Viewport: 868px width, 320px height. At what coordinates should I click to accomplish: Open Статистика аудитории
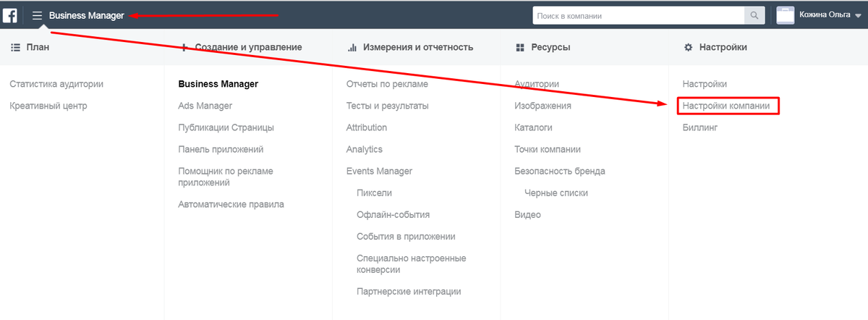[56, 84]
